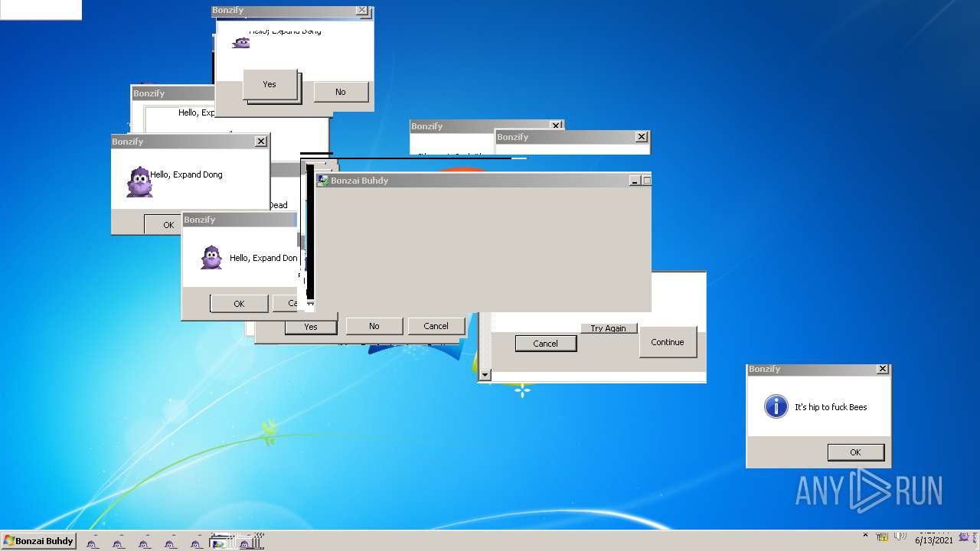This screenshot has height=551, width=980.
Task: Close the left Bonzify 'Hello, Expand Dong' dialog
Action: (261, 142)
